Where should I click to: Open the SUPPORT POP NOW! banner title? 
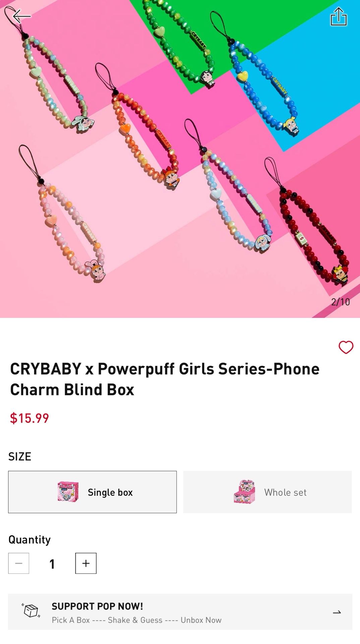pyautogui.click(x=97, y=606)
